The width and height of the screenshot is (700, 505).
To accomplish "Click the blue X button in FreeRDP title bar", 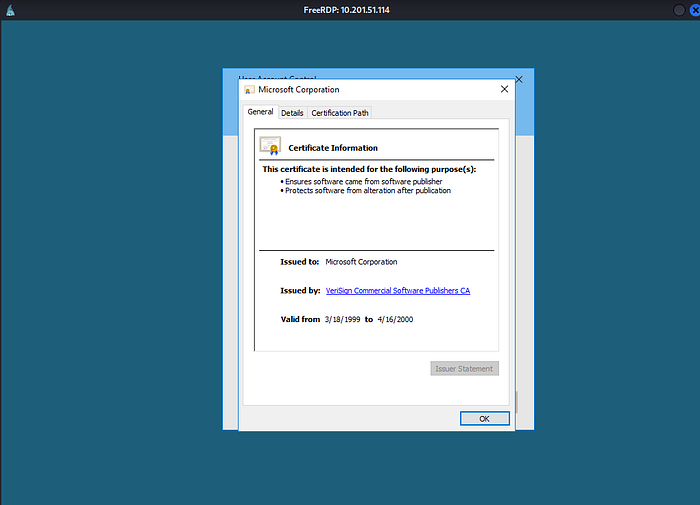I will coord(695,10).
